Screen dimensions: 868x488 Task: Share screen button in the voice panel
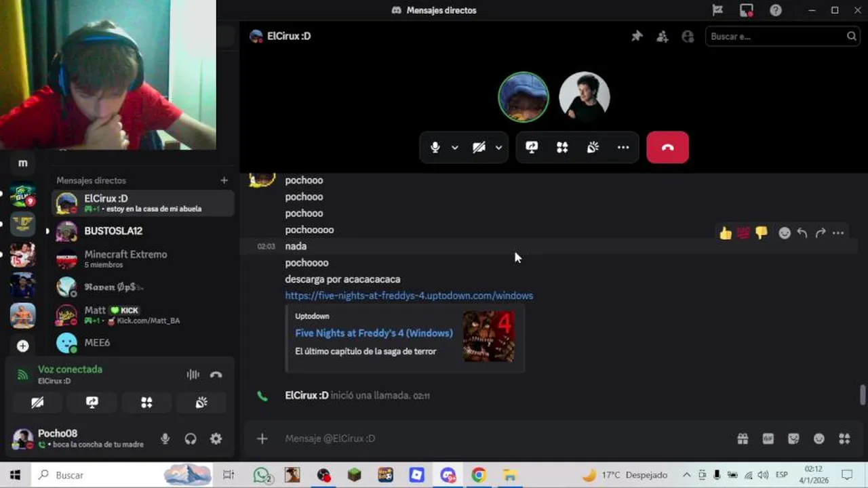[x=92, y=403]
